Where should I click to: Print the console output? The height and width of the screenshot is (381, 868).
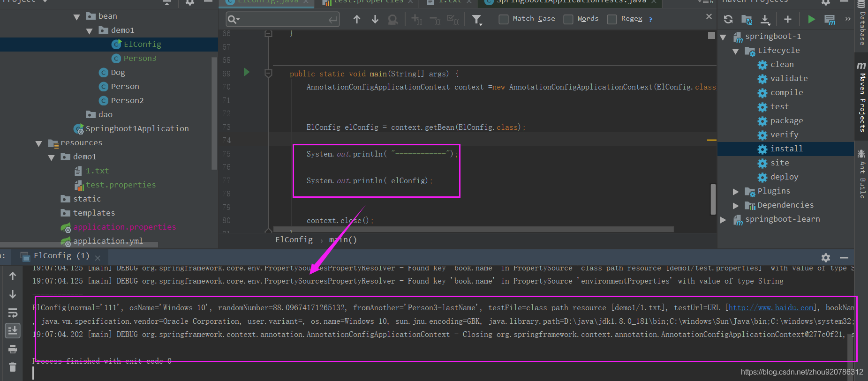pos(13,349)
